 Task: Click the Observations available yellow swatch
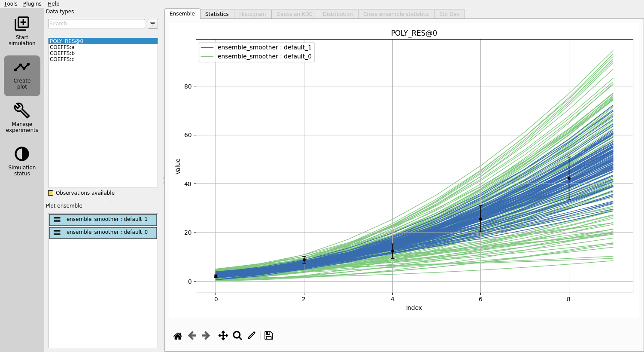51,193
